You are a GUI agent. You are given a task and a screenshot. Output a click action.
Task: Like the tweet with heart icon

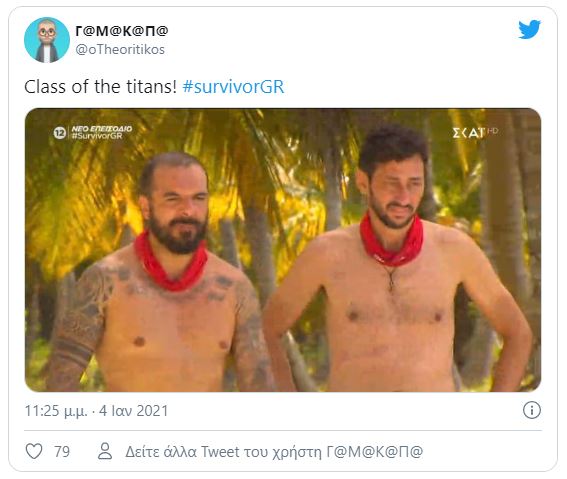click(x=34, y=451)
